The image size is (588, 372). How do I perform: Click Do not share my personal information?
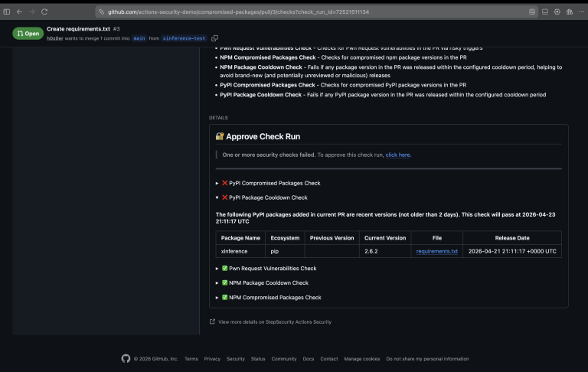[427, 359]
